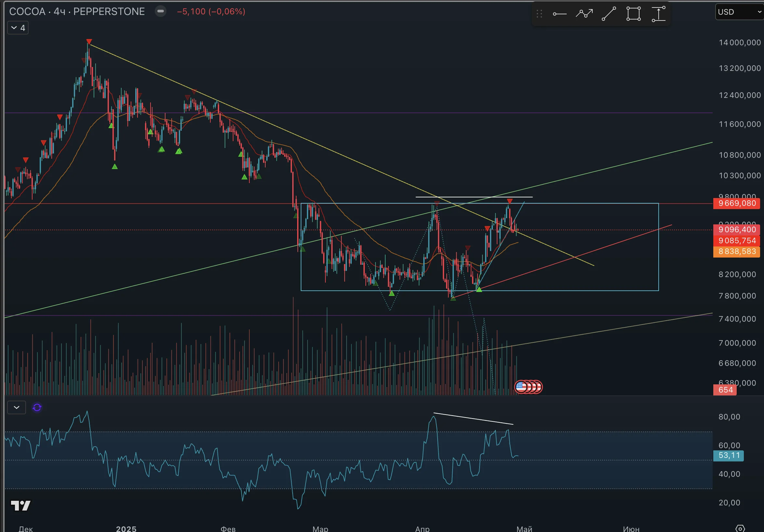Select the price range measure tool
Image resolution: width=764 pixels, height=532 pixels.
(658, 14)
